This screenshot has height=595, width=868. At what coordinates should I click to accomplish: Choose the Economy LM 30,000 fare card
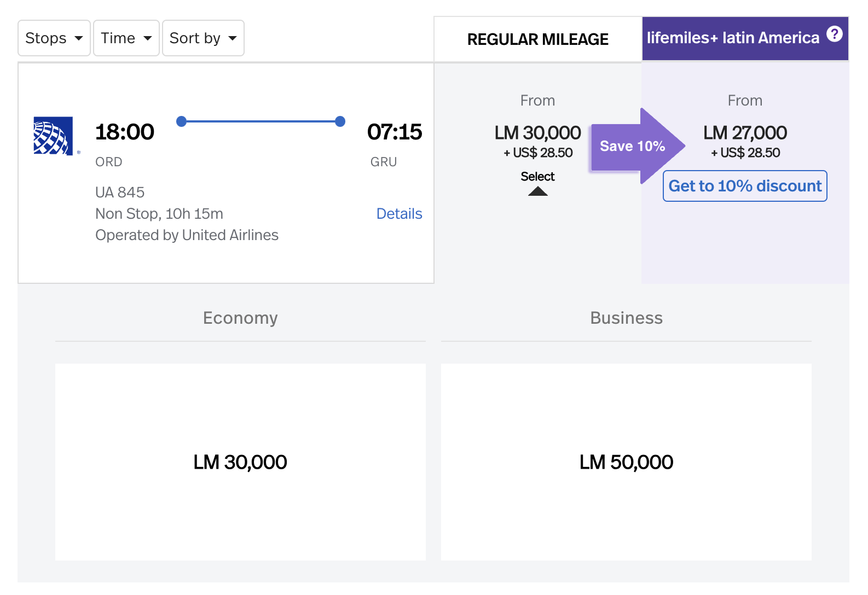pos(240,462)
